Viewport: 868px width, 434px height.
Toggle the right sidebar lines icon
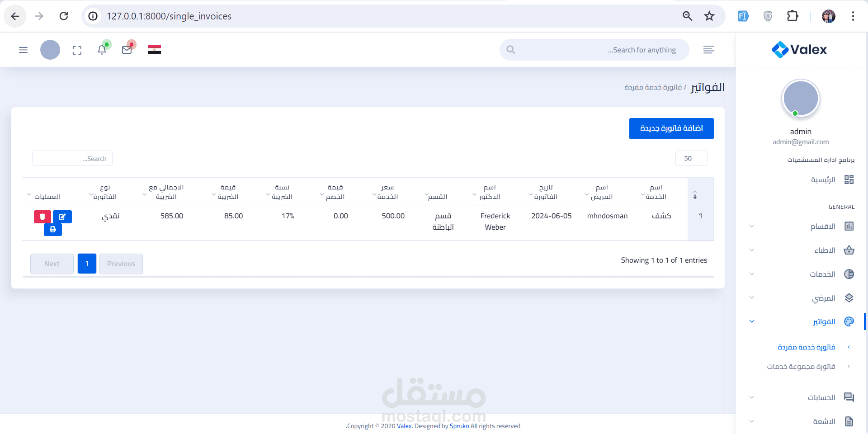pos(708,50)
